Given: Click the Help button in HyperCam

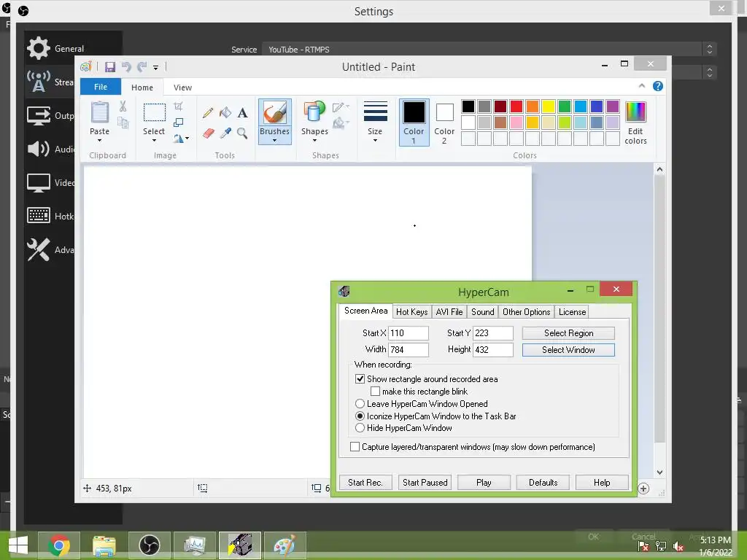Looking at the screenshot, I should click(602, 483).
